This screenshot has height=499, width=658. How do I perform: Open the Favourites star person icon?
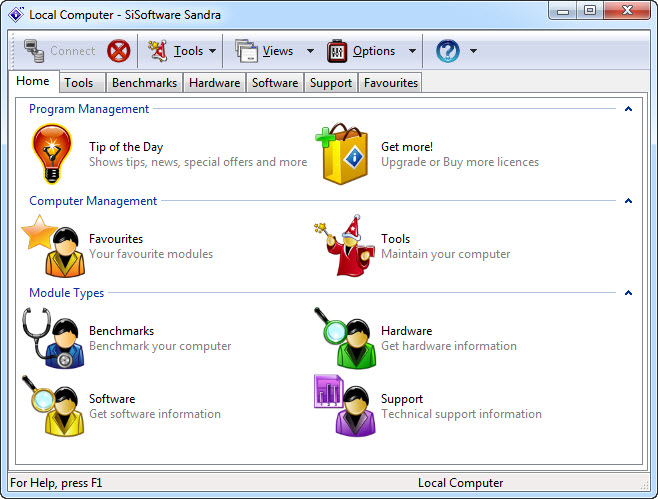pos(53,246)
